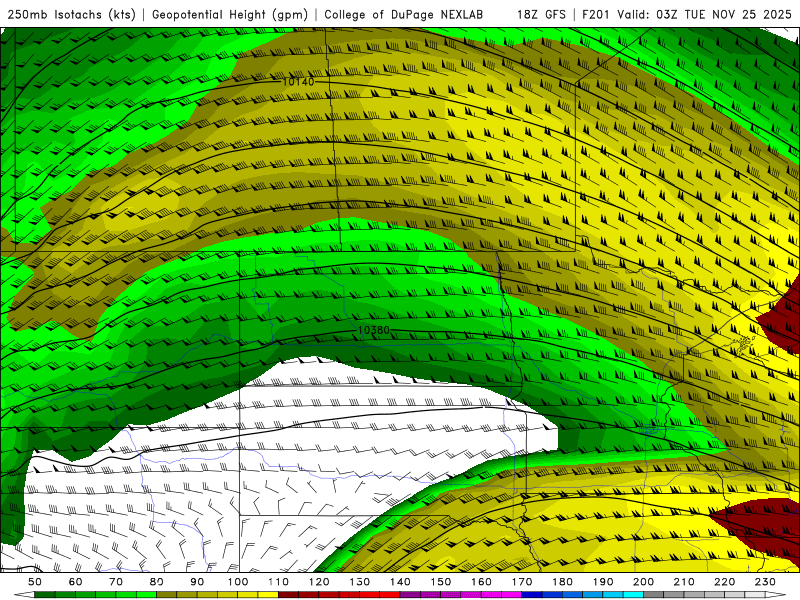Click the 200 value on the legend
The image size is (800, 600).
point(643,582)
